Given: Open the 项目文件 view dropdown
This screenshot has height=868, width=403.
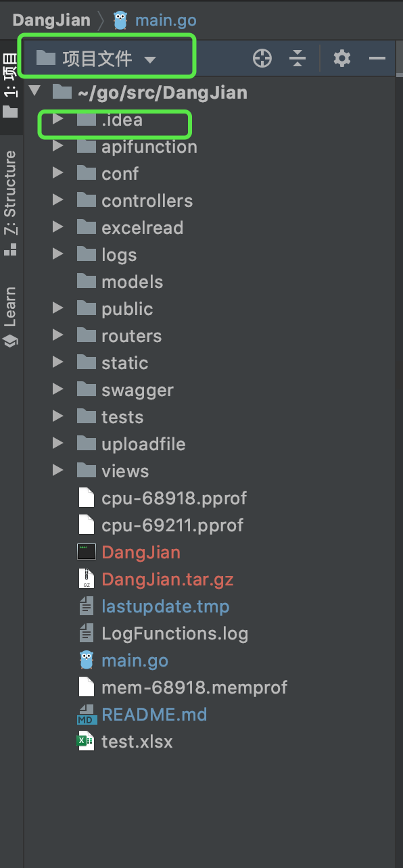Looking at the screenshot, I should (96, 59).
